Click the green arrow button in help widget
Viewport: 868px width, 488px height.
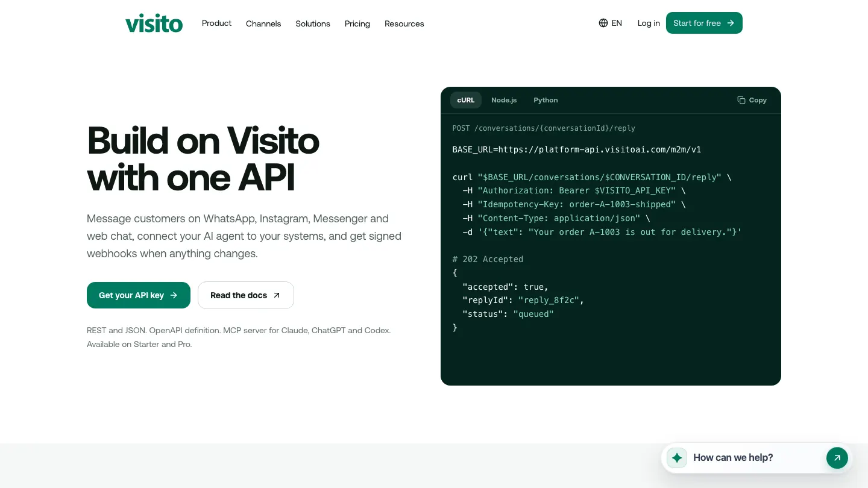coord(837,458)
